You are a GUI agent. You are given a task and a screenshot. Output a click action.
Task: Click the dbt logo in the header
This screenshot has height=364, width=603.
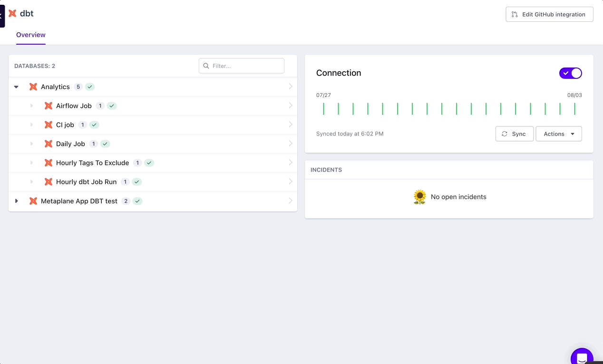coord(12,13)
